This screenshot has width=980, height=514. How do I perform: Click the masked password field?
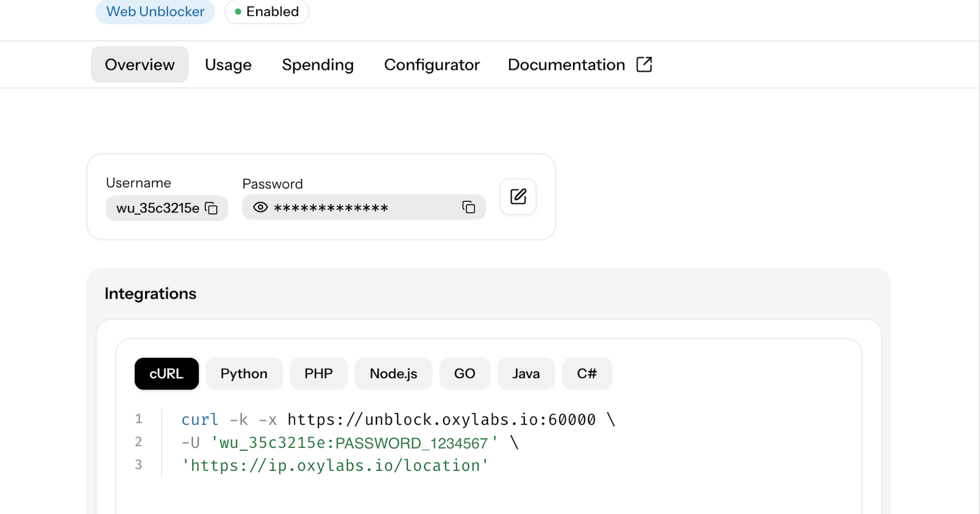(x=364, y=207)
